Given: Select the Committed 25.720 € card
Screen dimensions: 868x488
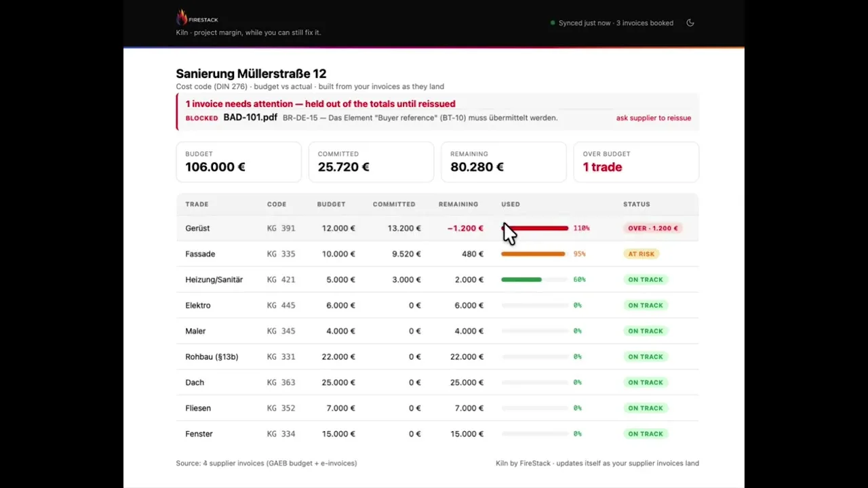Looking at the screenshot, I should [371, 162].
